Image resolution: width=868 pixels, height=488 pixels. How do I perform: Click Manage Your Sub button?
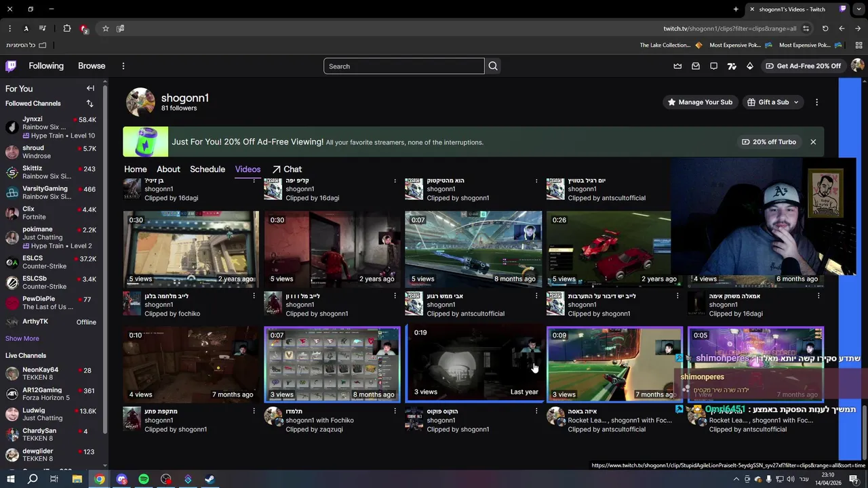pyautogui.click(x=700, y=102)
